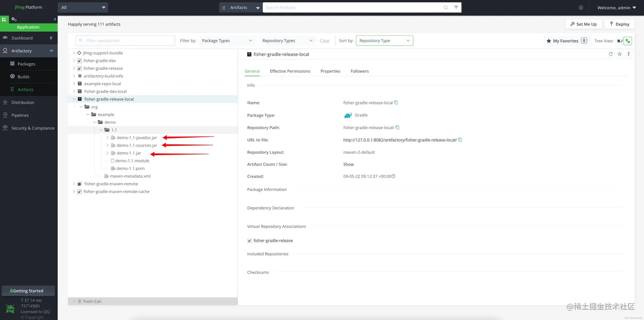Copy the URL to file value
Image resolution: width=644 pixels, height=320 pixels.
(x=460, y=140)
